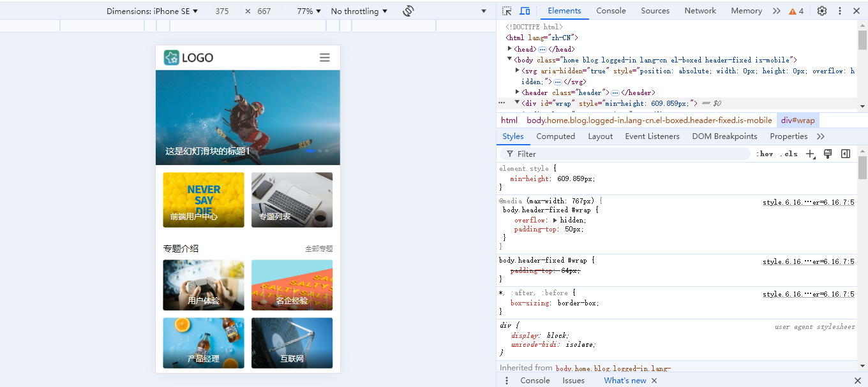Expand the overflow hidden shorthand triangle
The width and height of the screenshot is (868, 387).
(555, 220)
